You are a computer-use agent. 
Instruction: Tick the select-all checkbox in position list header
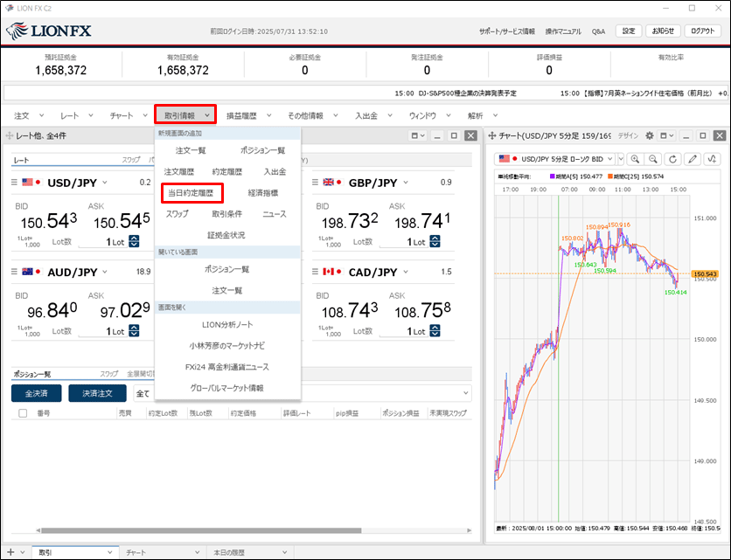click(23, 413)
